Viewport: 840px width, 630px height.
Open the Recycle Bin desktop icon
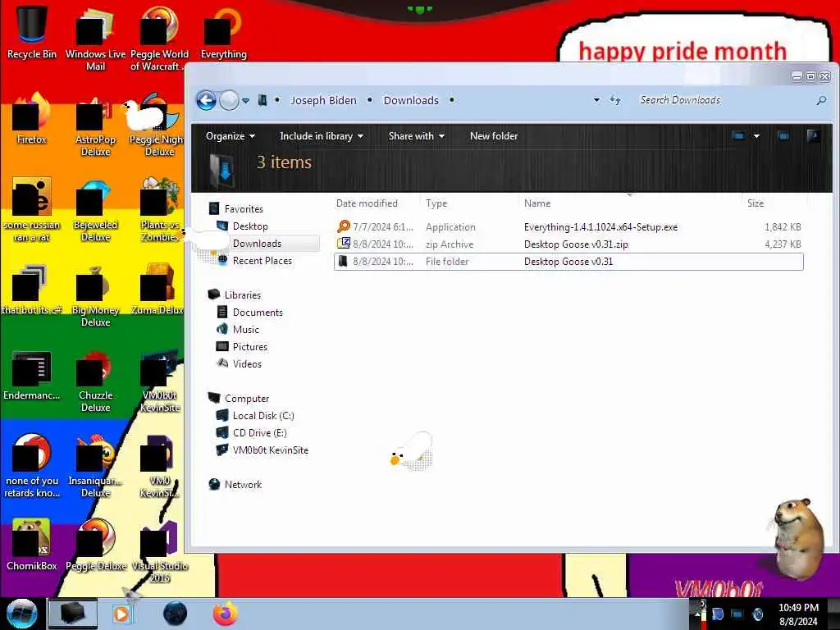coord(31,32)
